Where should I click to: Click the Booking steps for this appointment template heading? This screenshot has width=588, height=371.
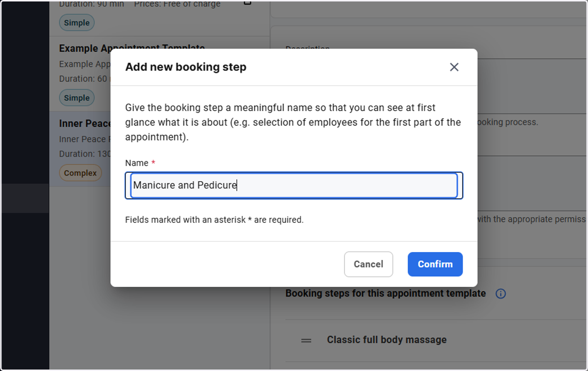(386, 294)
